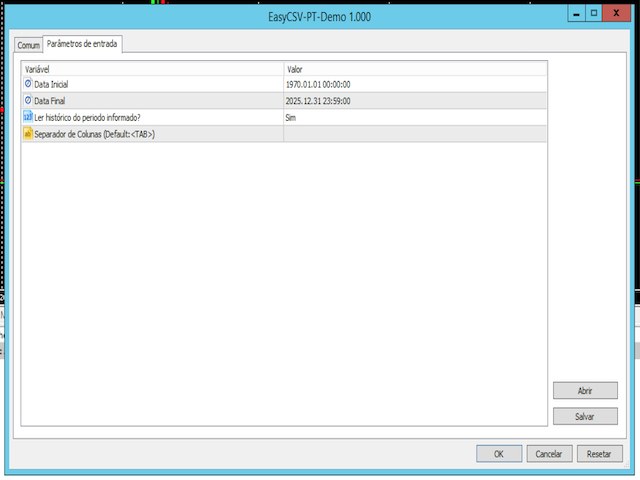Click the Resetar button

pyautogui.click(x=599, y=453)
